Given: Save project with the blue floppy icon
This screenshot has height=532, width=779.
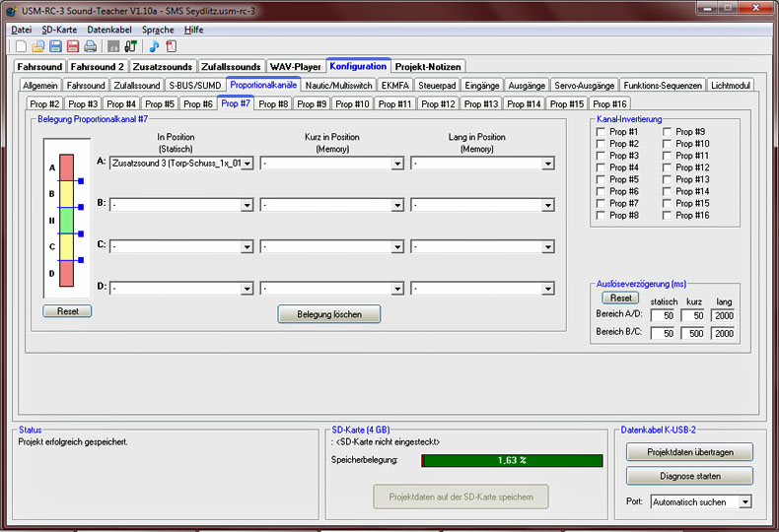Looking at the screenshot, I should click(x=55, y=46).
